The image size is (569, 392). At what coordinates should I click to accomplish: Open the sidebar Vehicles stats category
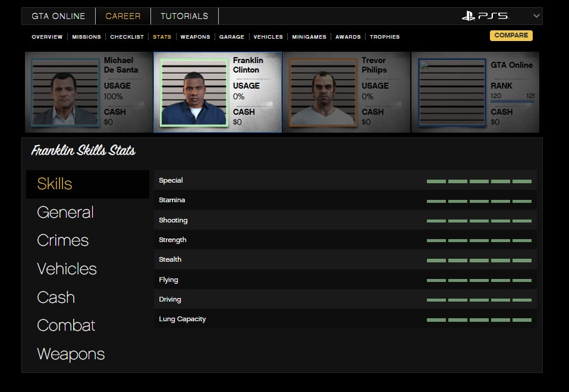tap(67, 269)
